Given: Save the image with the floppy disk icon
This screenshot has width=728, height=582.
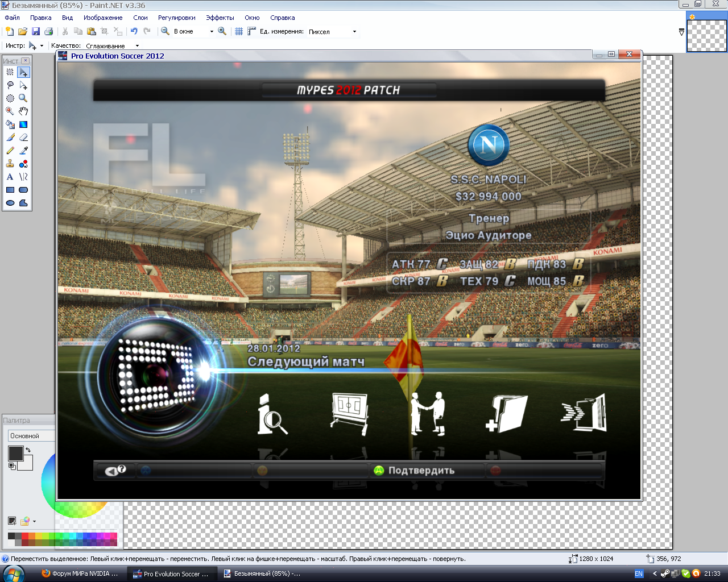Looking at the screenshot, I should click(35, 31).
